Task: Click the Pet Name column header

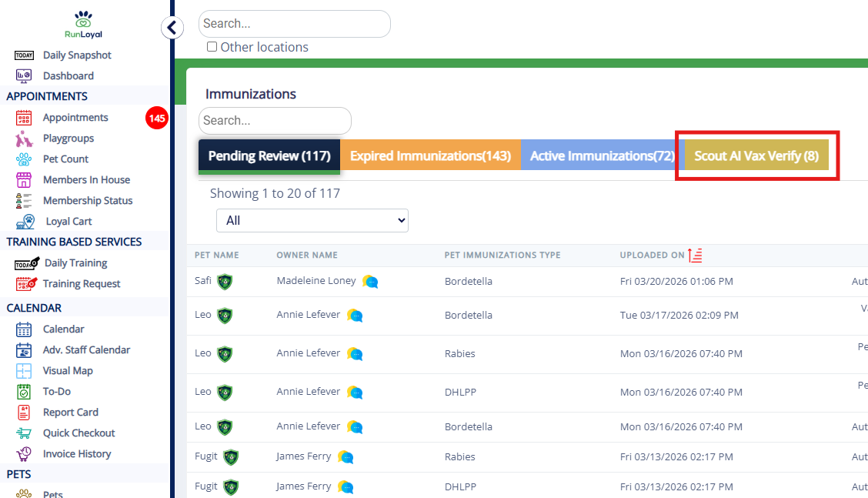Action: pos(216,256)
